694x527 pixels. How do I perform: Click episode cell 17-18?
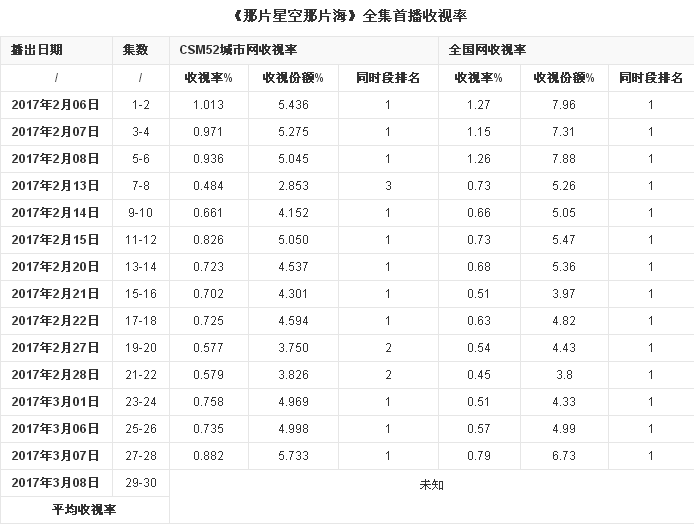[x=141, y=321]
